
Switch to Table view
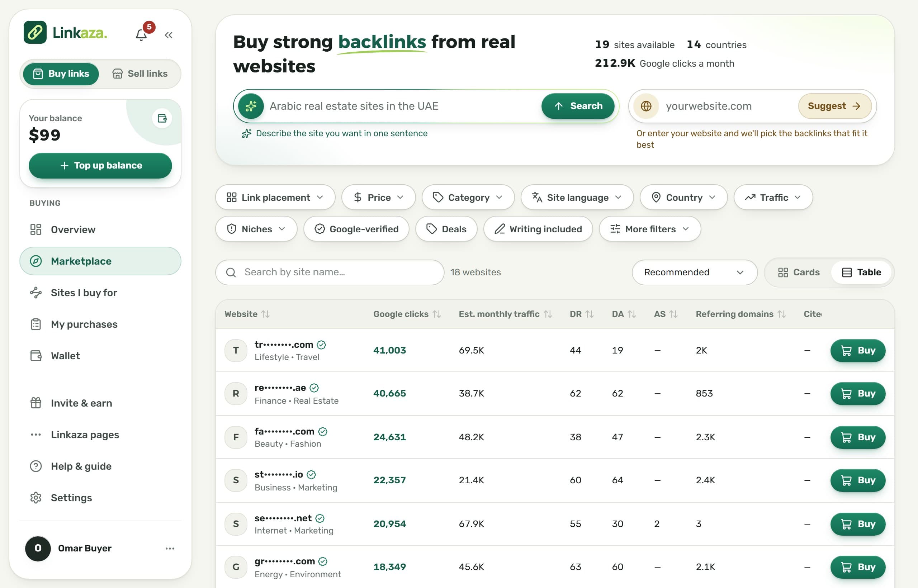pos(861,272)
